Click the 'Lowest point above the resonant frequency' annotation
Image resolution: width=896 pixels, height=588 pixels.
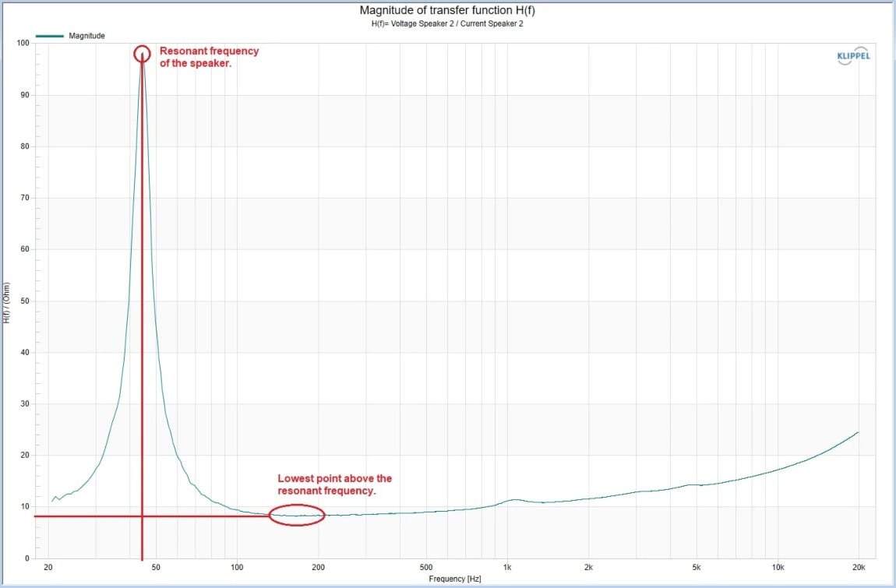(x=335, y=484)
